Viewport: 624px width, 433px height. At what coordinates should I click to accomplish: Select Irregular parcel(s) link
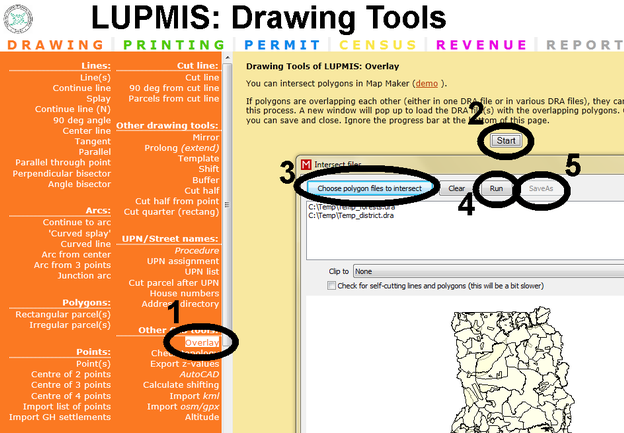tap(70, 325)
